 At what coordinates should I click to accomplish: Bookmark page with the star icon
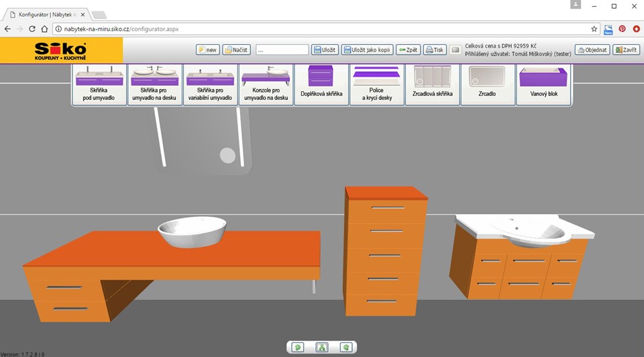point(594,29)
